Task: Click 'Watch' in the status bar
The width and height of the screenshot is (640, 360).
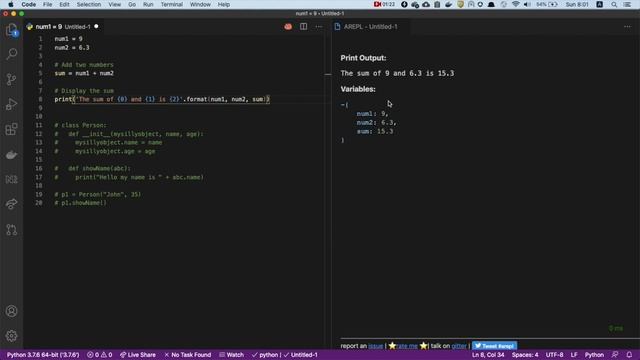Action: point(231,355)
